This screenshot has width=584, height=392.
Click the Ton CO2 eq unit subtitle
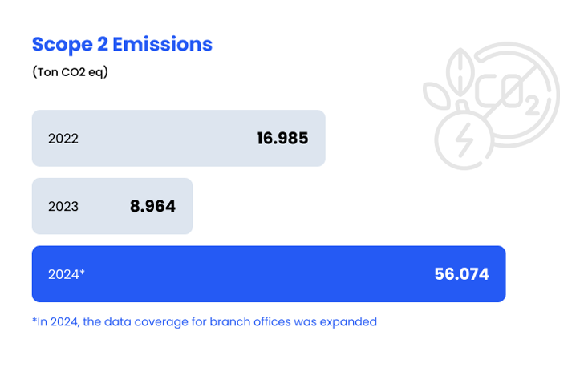pyautogui.click(x=70, y=71)
